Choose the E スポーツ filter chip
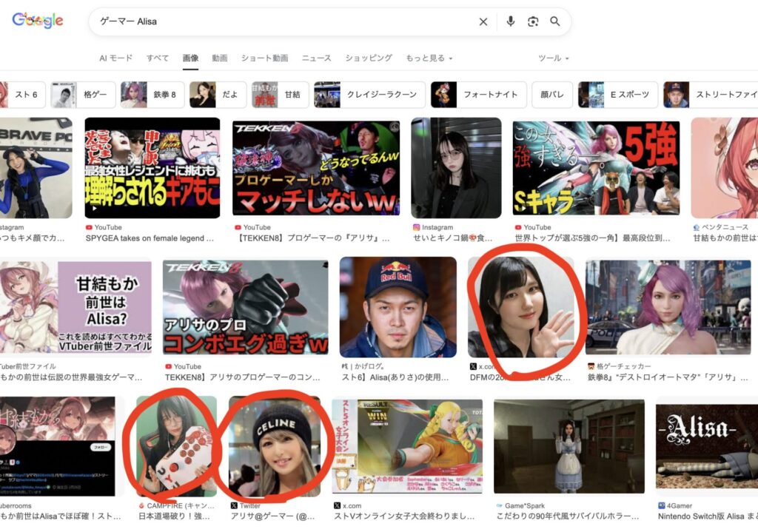 (616, 95)
